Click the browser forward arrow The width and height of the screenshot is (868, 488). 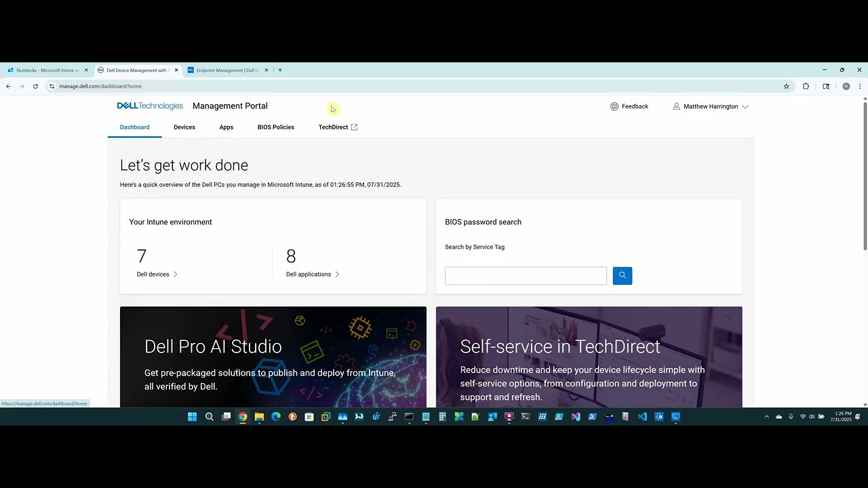(x=22, y=86)
